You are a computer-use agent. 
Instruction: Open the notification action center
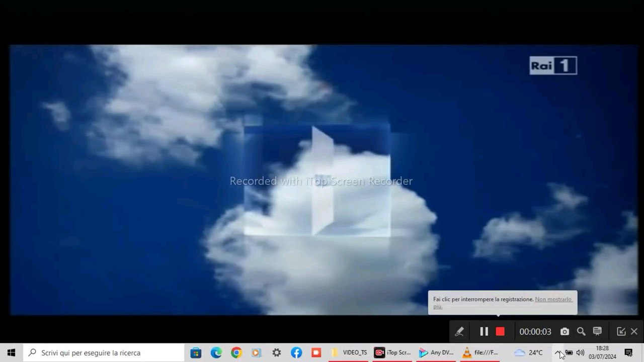[x=628, y=352]
